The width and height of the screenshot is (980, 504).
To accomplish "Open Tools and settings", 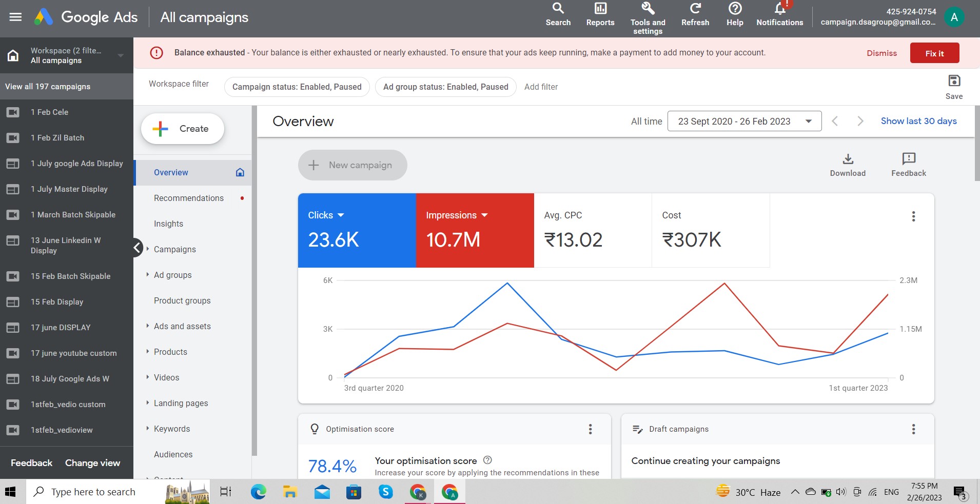I will point(648,17).
